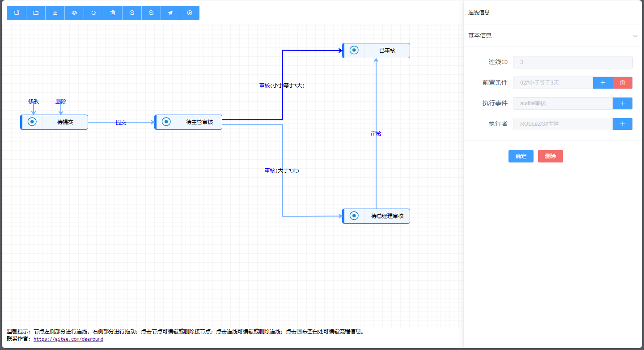644x350 pixels.
Task: Zoom in the canvas with plus magnifier
Action: 151,13
